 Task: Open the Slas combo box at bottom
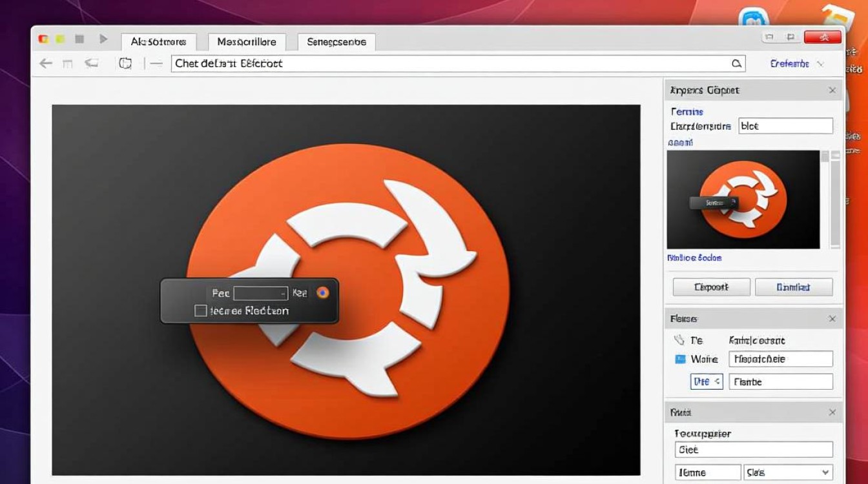click(788, 472)
